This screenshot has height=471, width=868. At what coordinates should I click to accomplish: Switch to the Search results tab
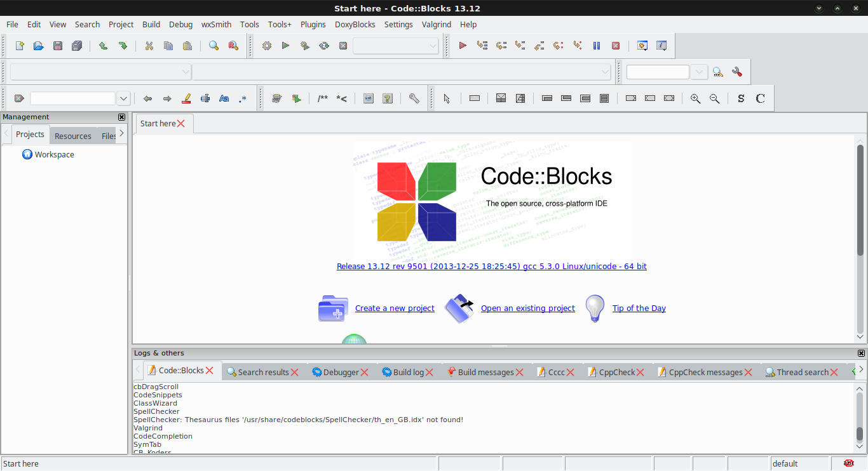264,372
